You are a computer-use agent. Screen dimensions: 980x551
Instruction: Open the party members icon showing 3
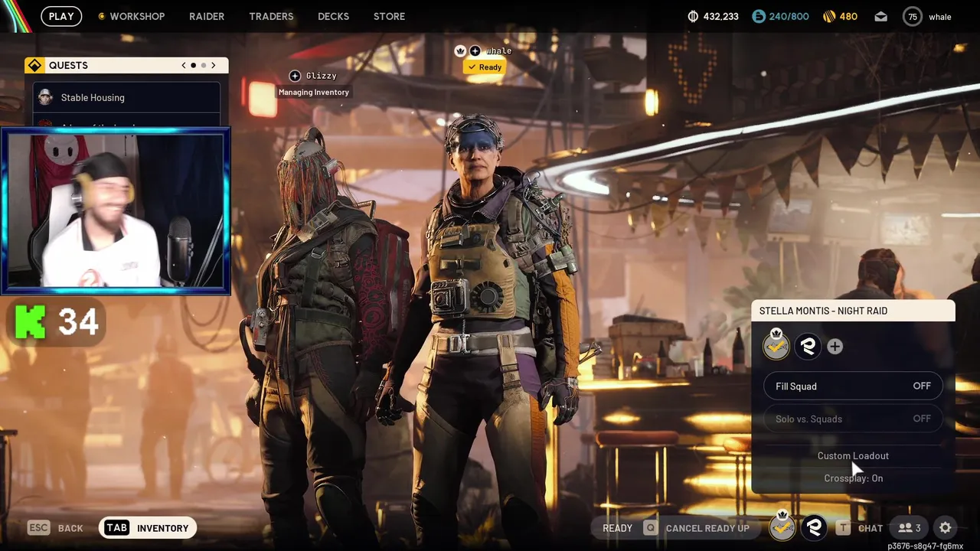point(910,528)
